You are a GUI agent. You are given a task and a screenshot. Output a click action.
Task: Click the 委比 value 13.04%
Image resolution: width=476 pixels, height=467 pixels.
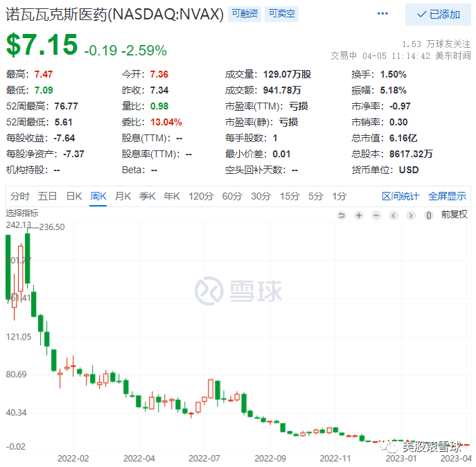(166, 122)
